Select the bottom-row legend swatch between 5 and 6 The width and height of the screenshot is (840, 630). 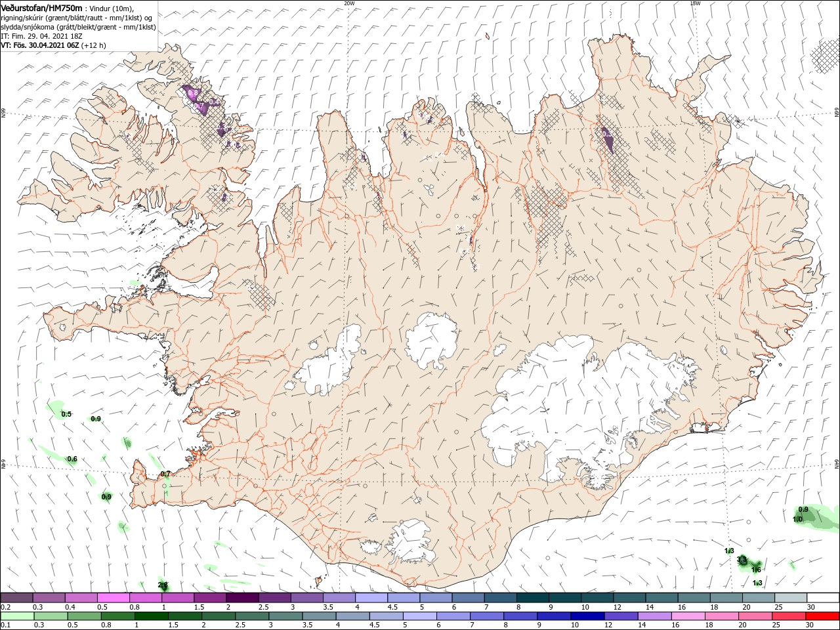pos(420,616)
